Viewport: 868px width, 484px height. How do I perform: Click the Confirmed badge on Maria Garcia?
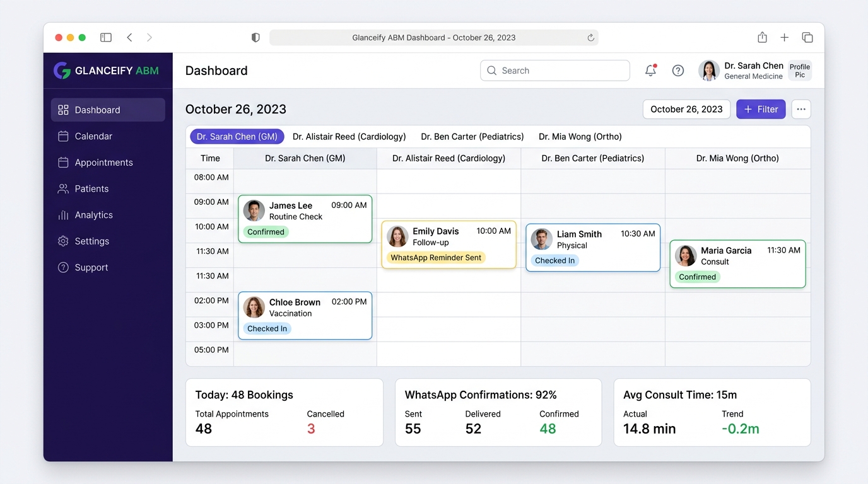coord(697,277)
